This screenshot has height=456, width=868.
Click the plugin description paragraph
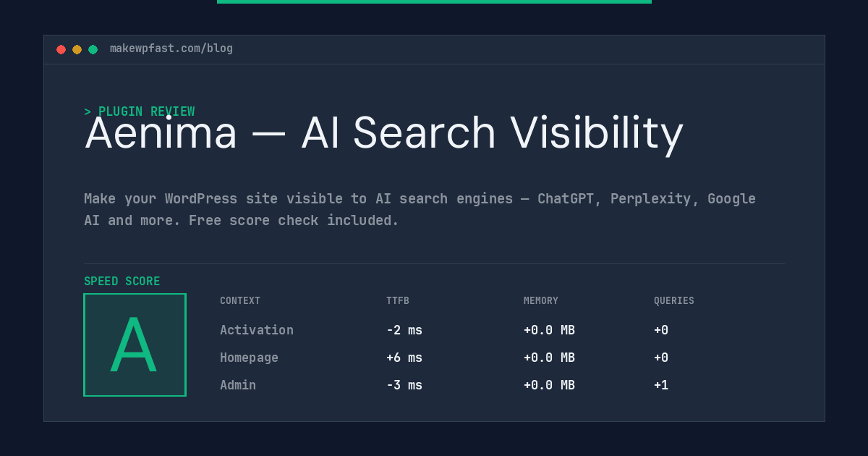coord(420,209)
